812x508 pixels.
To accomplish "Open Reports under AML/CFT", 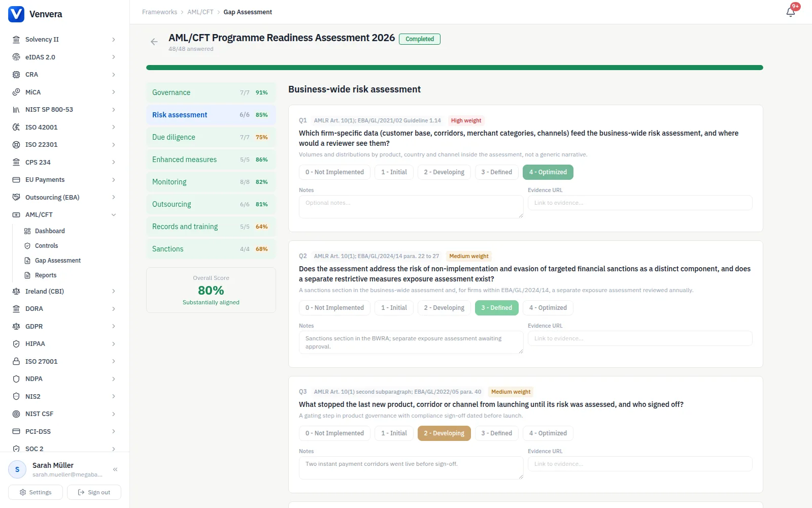I will 46,275.
